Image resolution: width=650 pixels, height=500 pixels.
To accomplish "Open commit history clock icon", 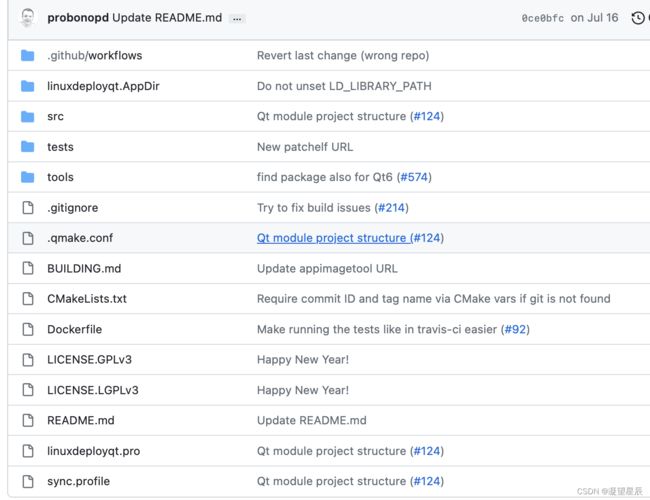I will click(637, 18).
